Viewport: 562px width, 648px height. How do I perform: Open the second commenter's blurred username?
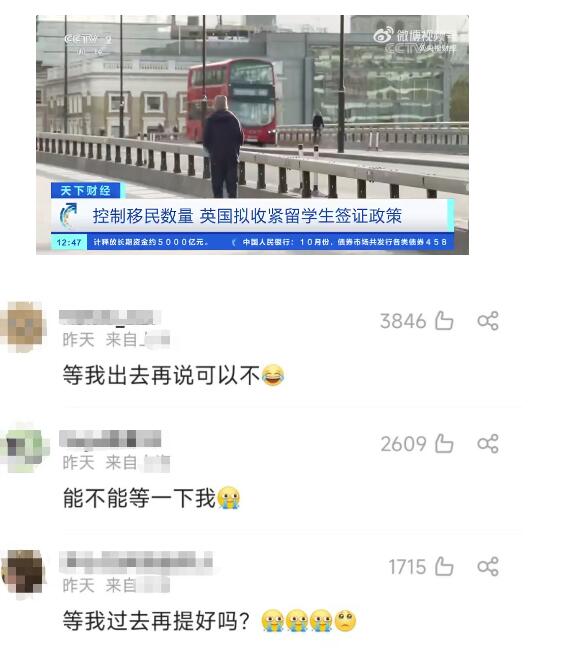110,438
